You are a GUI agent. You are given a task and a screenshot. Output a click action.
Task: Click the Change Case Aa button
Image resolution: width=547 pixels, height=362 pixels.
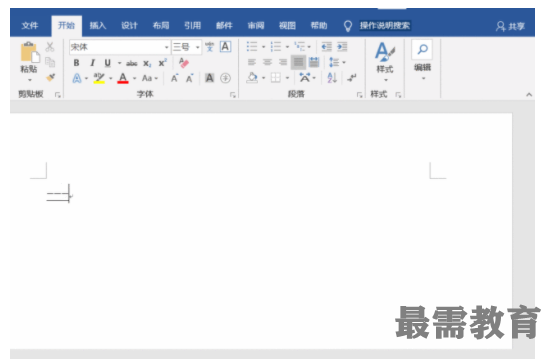pyautogui.click(x=147, y=78)
